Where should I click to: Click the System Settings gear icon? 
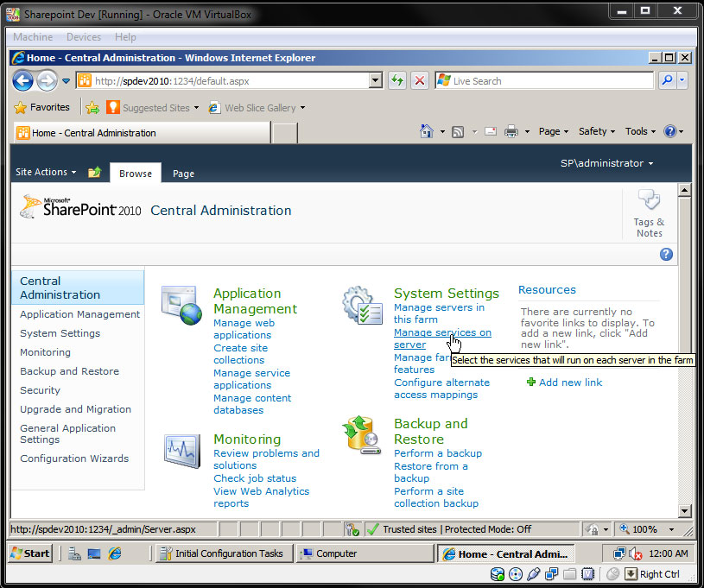click(362, 305)
